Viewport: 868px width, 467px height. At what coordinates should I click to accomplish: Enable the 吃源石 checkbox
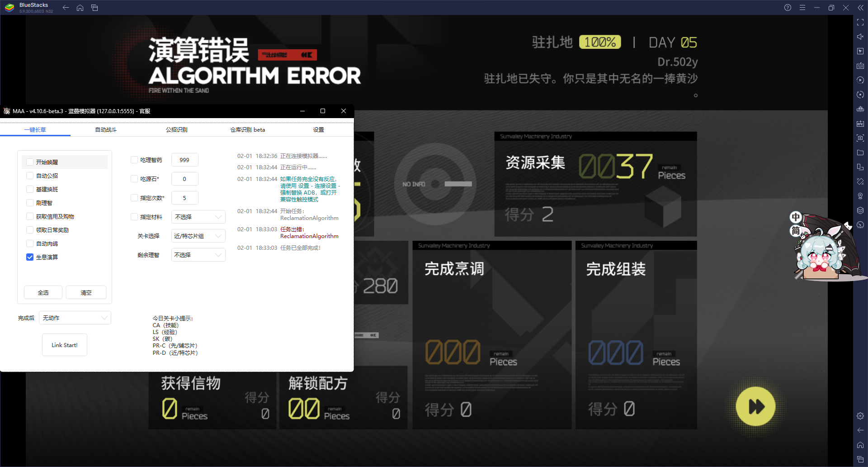click(x=134, y=179)
